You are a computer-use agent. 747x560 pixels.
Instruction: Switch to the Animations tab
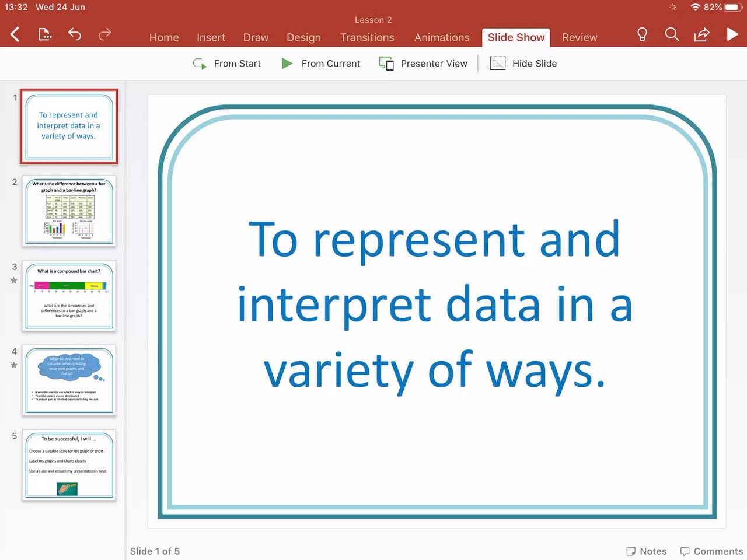pos(442,37)
